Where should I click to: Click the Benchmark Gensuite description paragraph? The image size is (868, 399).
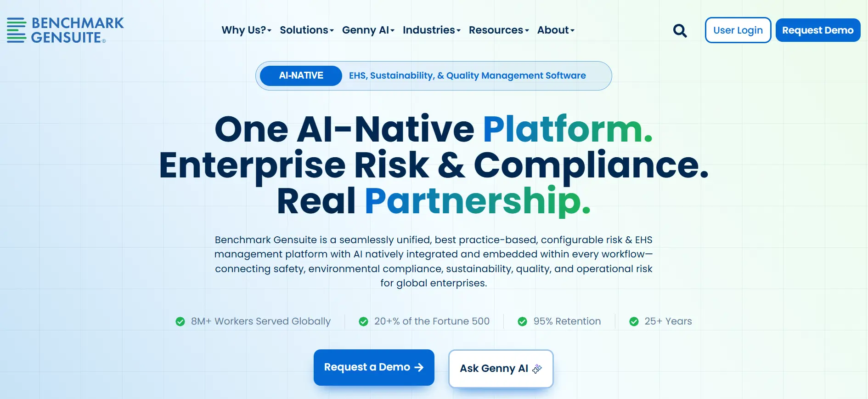[434, 261]
